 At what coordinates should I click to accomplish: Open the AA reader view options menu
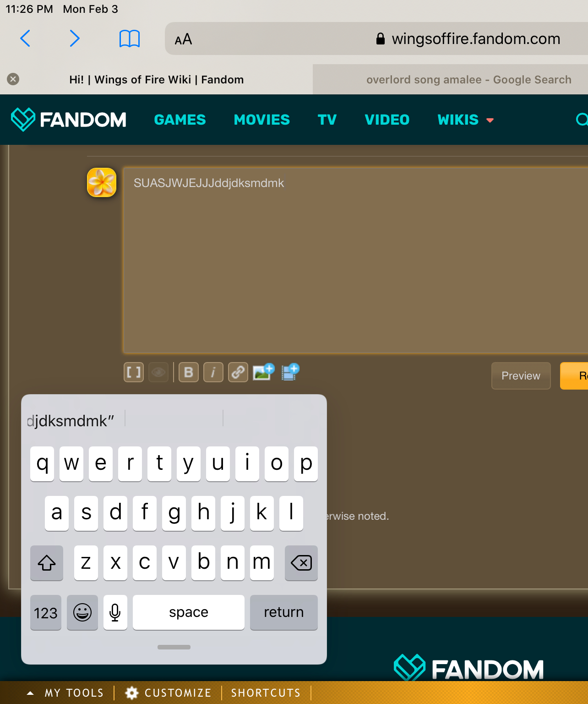coord(183,39)
